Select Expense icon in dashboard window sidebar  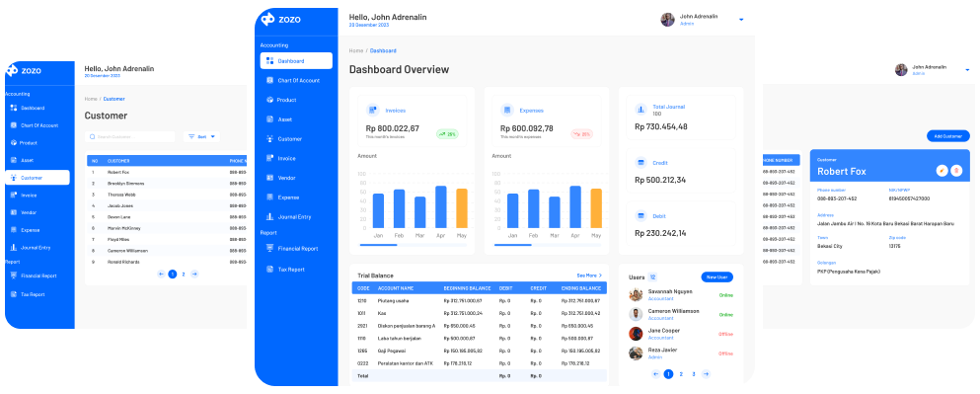[270, 197]
